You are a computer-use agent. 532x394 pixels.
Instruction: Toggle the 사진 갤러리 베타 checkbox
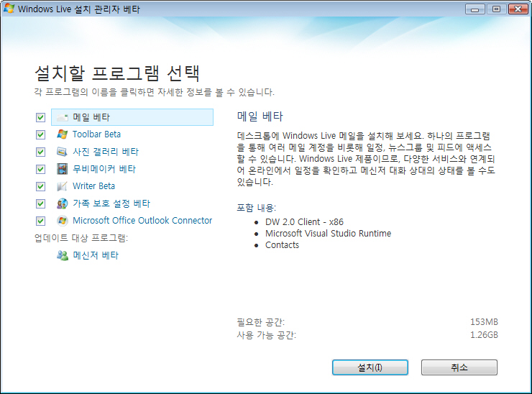tap(40, 152)
